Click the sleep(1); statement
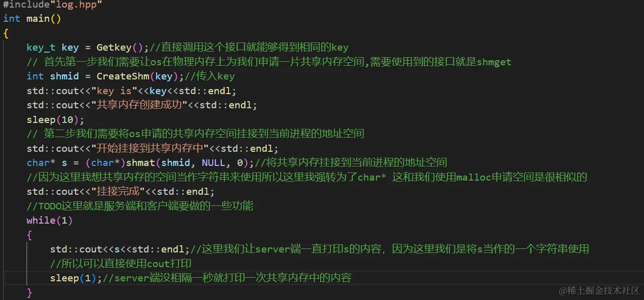Screen dimensions: 644x300 click(76, 278)
